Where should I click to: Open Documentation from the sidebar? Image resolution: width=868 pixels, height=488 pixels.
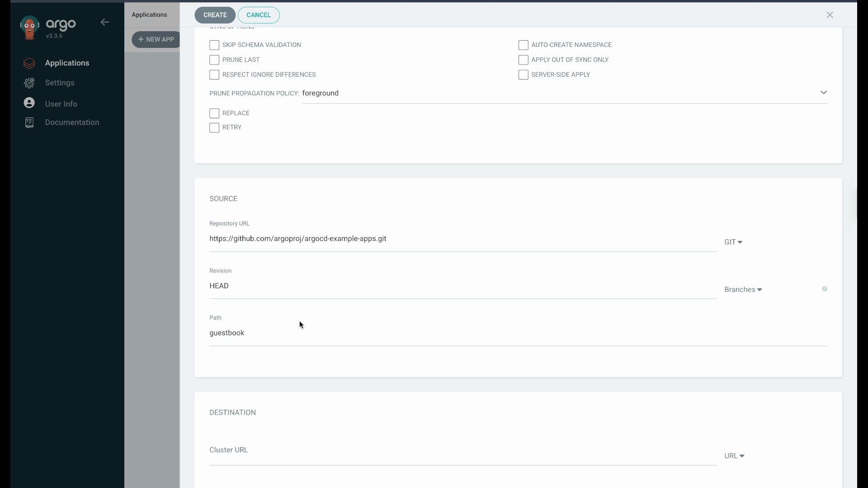72,122
